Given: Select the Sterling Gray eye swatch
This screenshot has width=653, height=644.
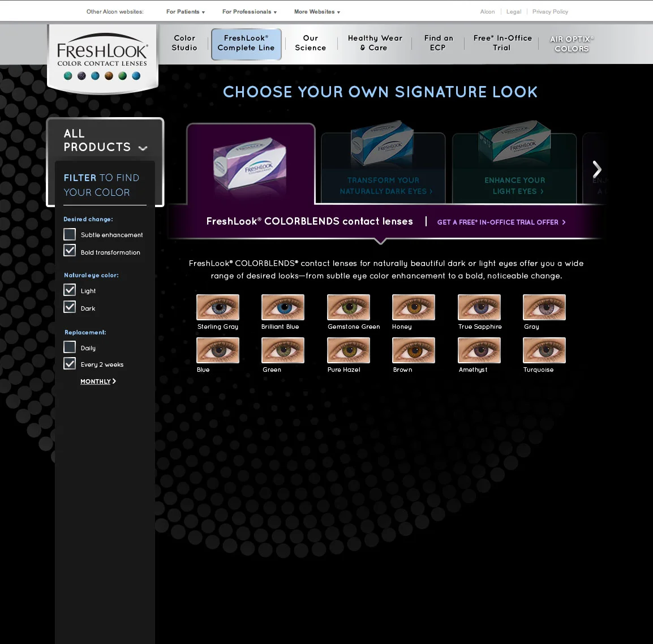Looking at the screenshot, I should tap(218, 307).
